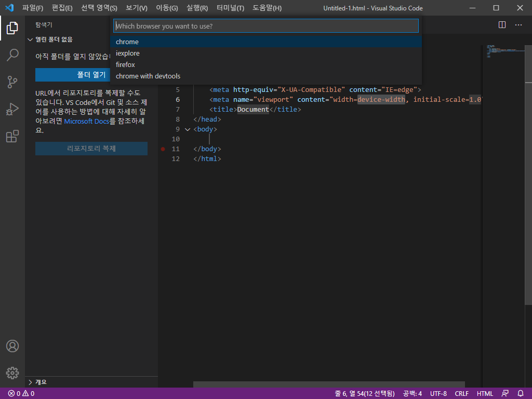Change line ending via 'CRLF'
The image size is (532, 399).
pyautogui.click(x=461, y=394)
